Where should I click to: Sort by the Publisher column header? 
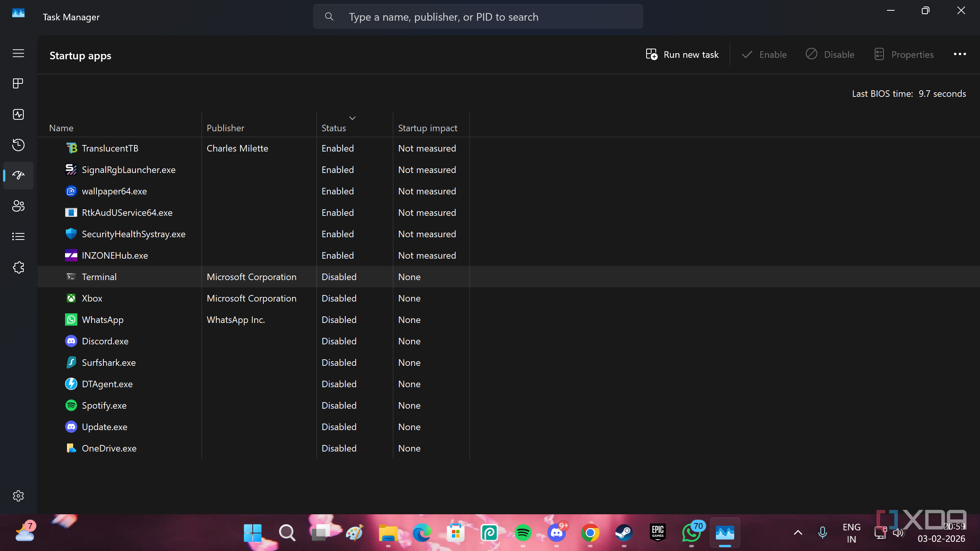[x=259, y=124]
